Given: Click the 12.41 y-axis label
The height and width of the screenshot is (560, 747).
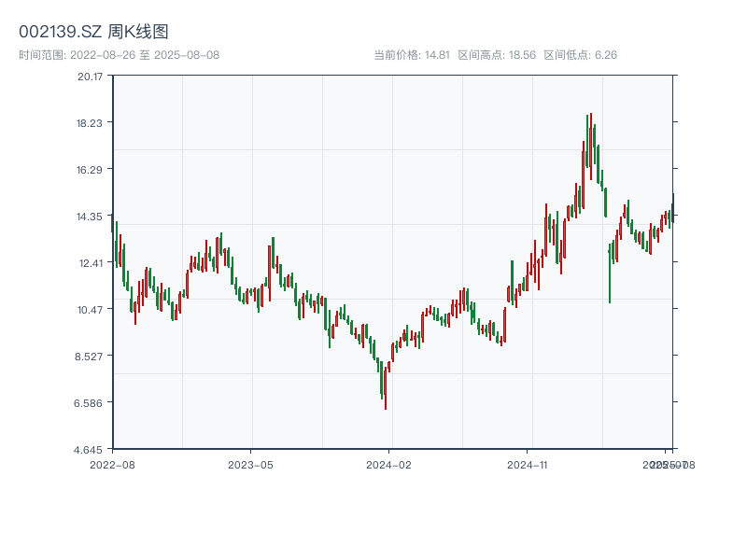Looking at the screenshot, I should pos(91,263).
